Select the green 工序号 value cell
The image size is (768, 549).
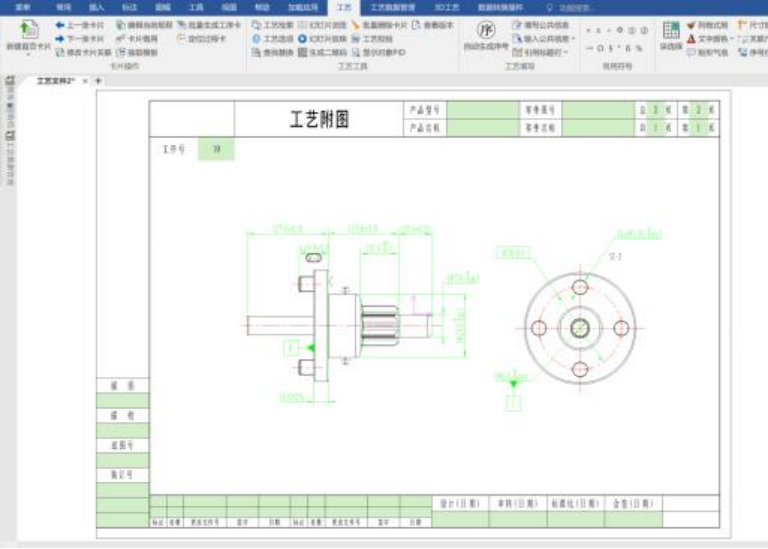click(x=216, y=150)
